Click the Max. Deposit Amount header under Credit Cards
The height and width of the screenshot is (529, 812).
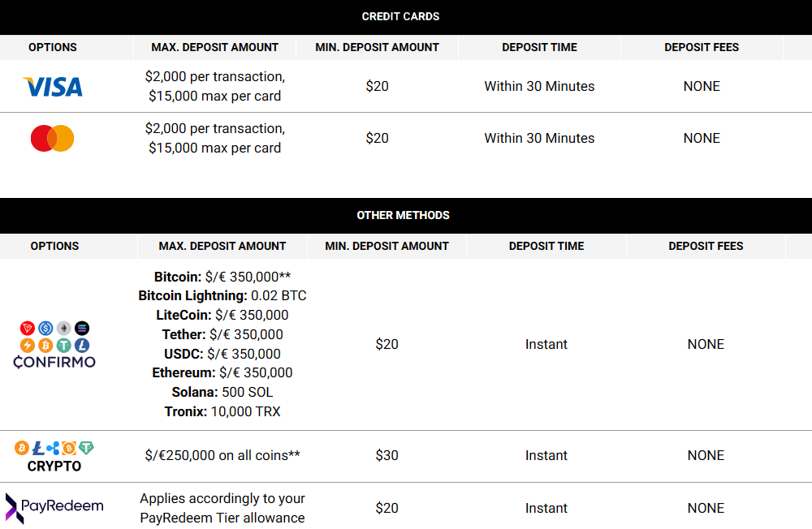[x=215, y=47]
